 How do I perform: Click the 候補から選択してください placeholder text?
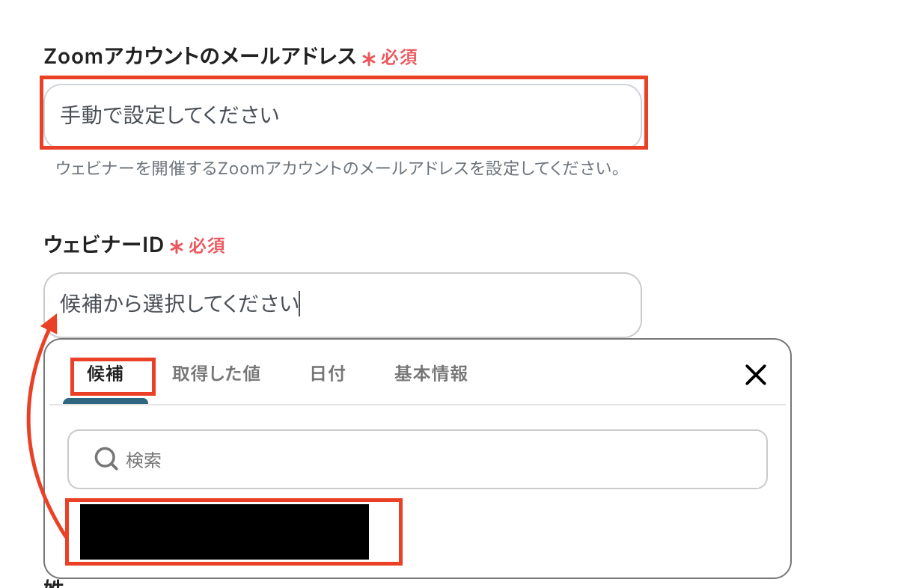(180, 304)
